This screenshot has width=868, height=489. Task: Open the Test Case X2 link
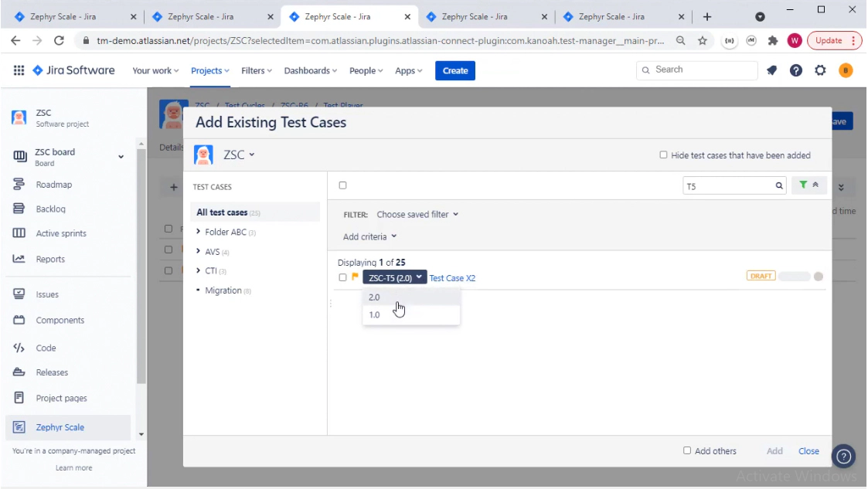click(453, 277)
